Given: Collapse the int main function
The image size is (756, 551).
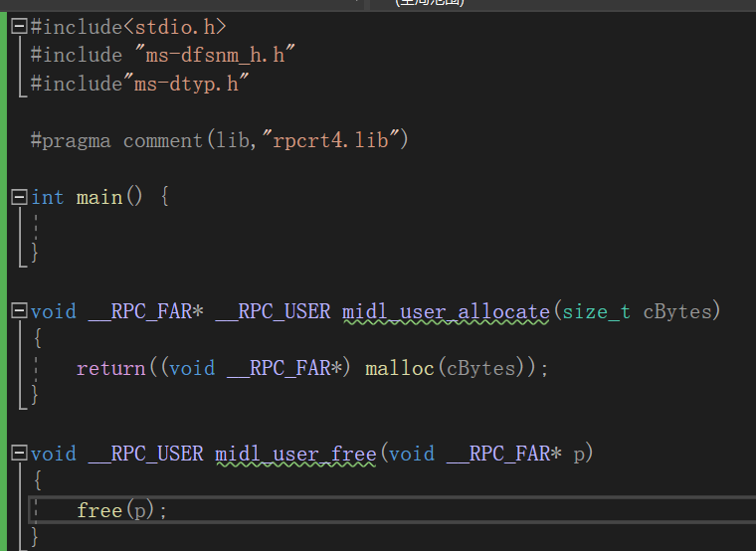Looking at the screenshot, I should 19,197.
